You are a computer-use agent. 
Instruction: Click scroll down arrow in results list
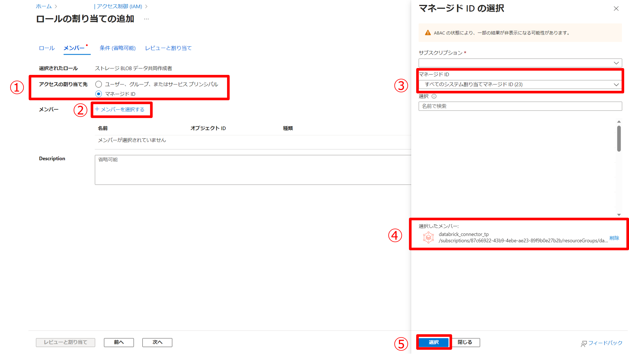point(619,215)
